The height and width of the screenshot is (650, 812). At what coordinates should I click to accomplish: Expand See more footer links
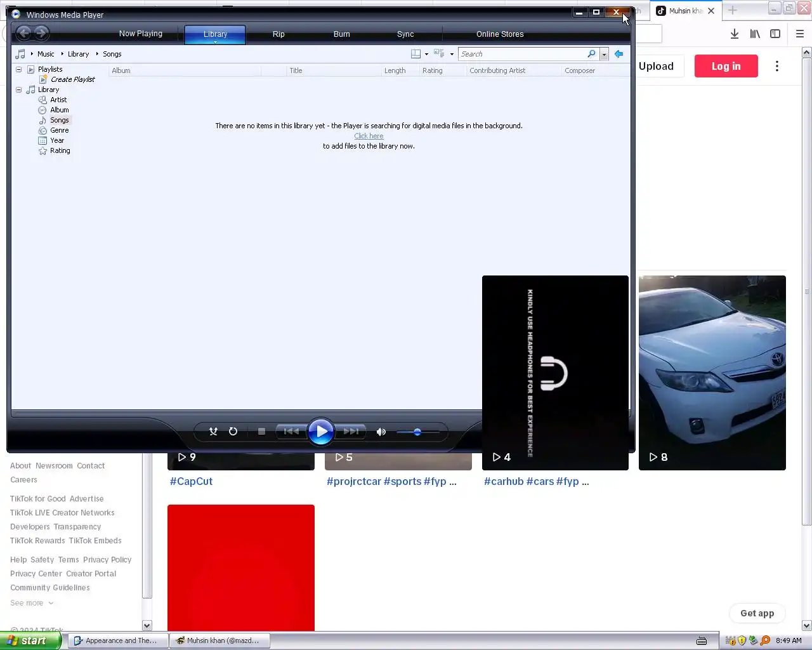tap(32, 603)
